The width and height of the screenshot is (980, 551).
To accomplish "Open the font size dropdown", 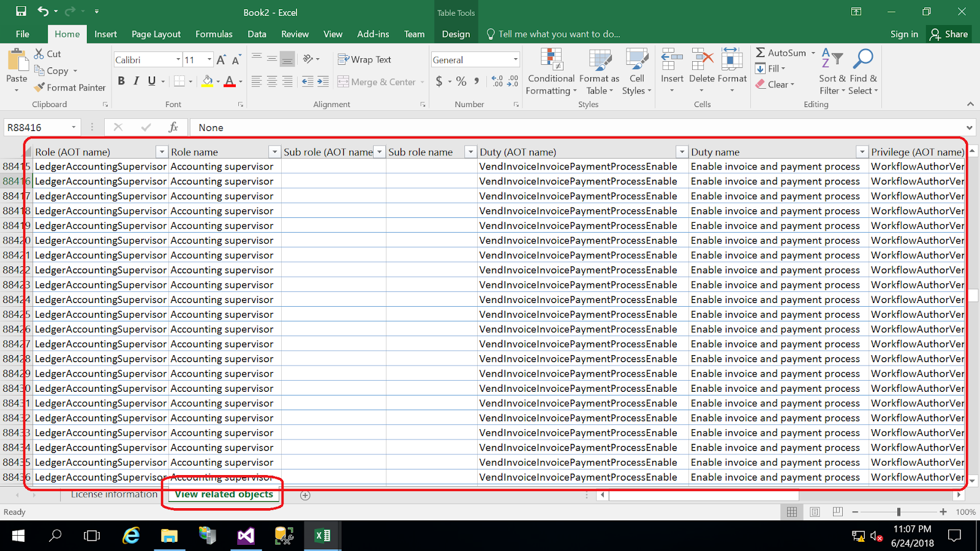I will [209, 59].
